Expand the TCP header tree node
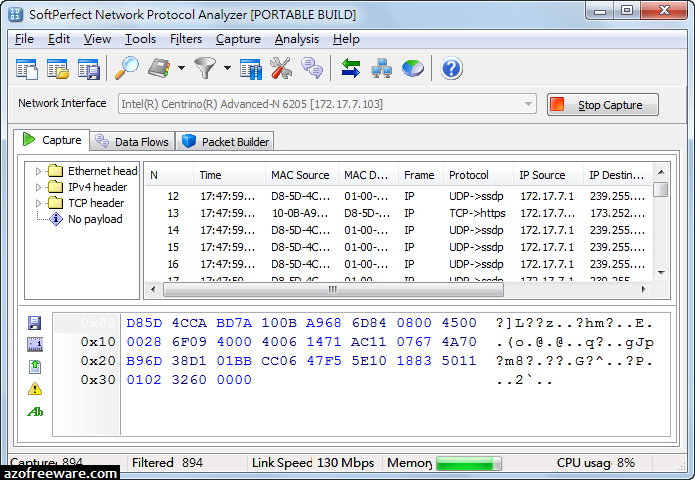The width and height of the screenshot is (695, 480). pos(38,203)
